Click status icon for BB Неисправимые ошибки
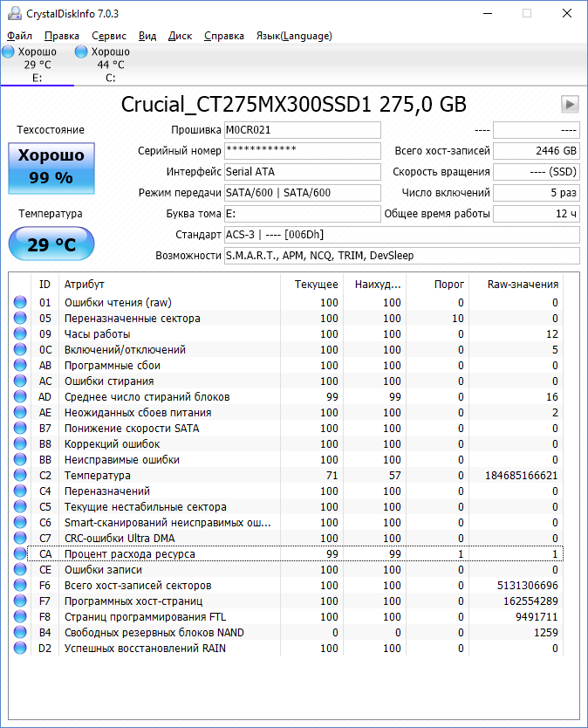Screen dimensions: 588x728 pos(20,460)
